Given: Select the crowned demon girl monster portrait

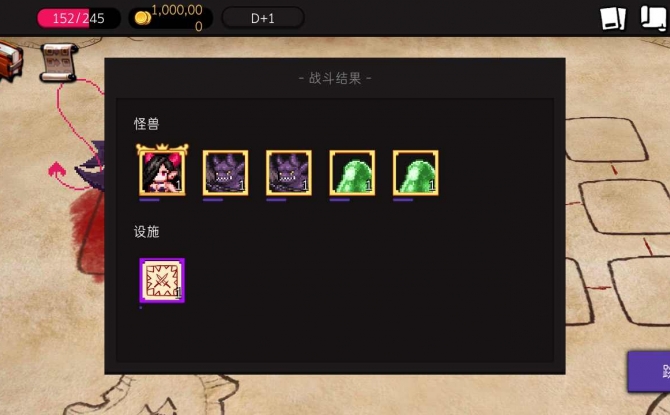Looking at the screenshot, I should click(x=162, y=170).
